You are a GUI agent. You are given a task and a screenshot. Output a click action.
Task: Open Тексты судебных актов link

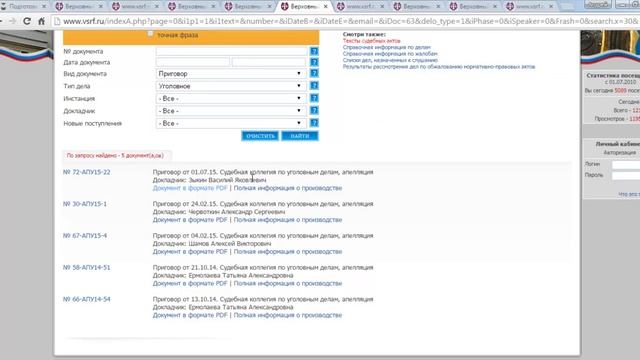371,41
